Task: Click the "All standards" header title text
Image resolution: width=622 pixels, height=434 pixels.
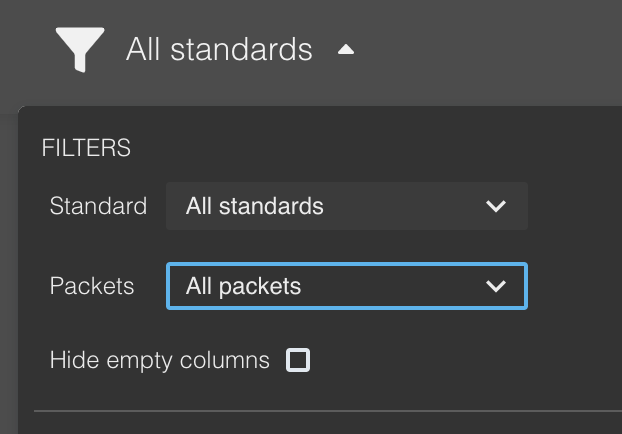Action: 219,50
